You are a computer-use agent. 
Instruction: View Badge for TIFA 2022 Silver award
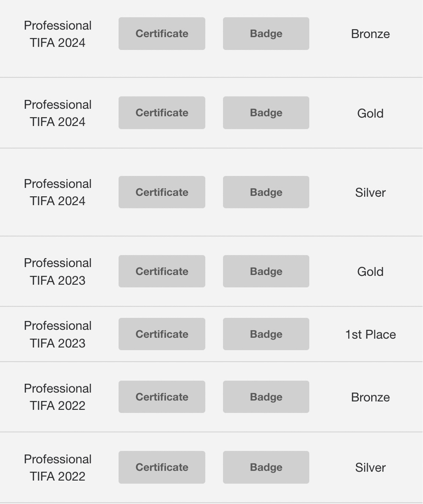pyautogui.click(x=266, y=467)
